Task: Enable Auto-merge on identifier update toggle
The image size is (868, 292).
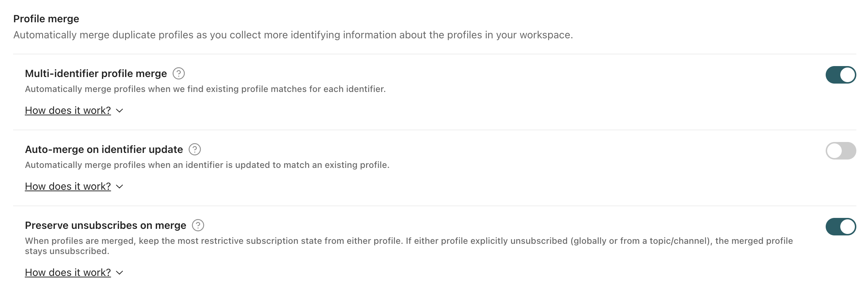Action: coord(841,151)
